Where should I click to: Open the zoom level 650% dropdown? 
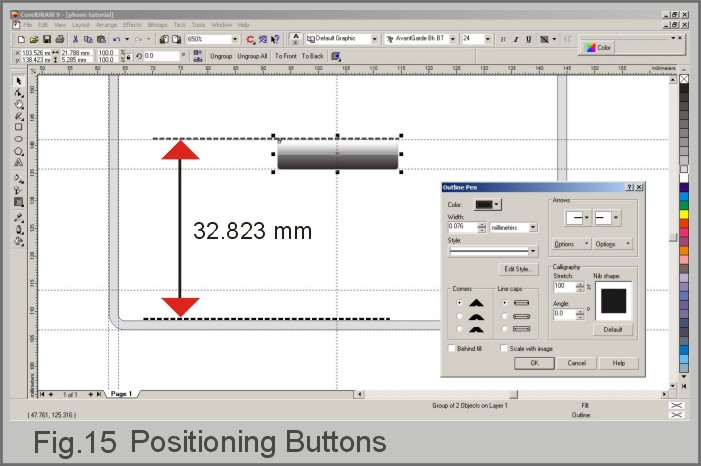235,39
